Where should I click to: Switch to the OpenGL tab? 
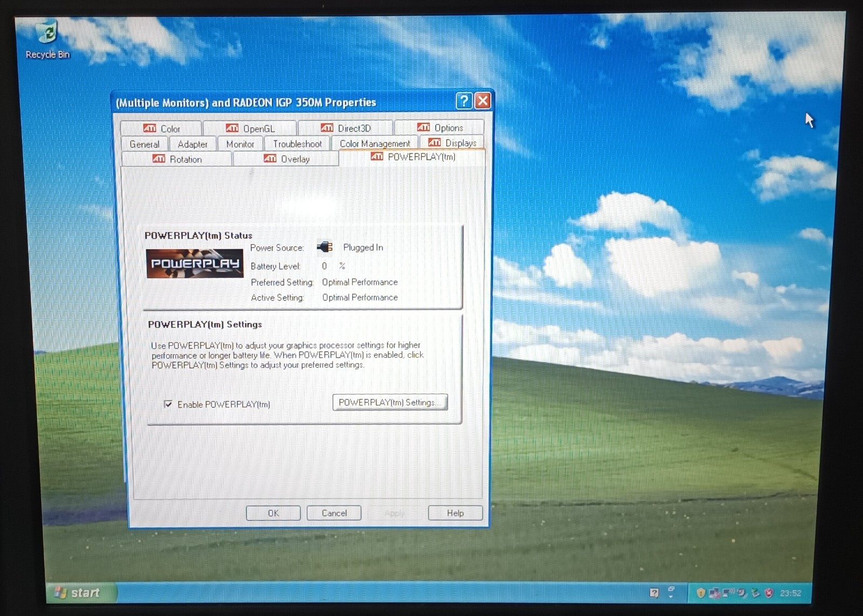[250, 128]
